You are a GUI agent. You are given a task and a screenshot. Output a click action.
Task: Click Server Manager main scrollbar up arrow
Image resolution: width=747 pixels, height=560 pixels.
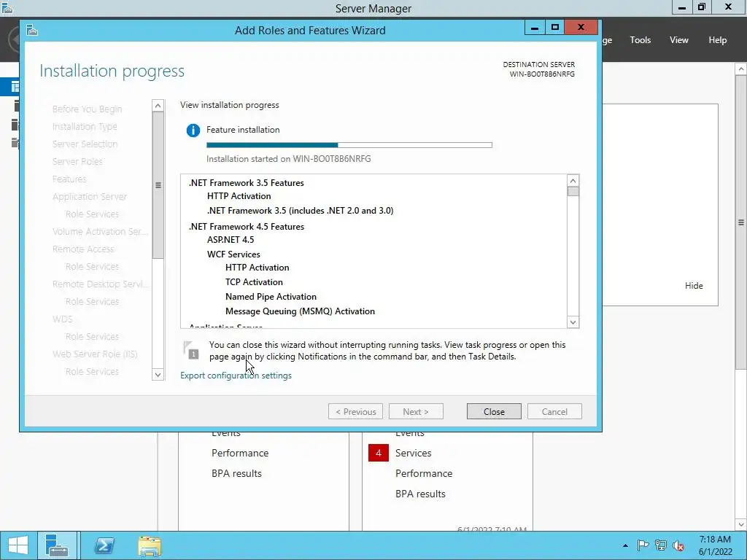pos(741,69)
